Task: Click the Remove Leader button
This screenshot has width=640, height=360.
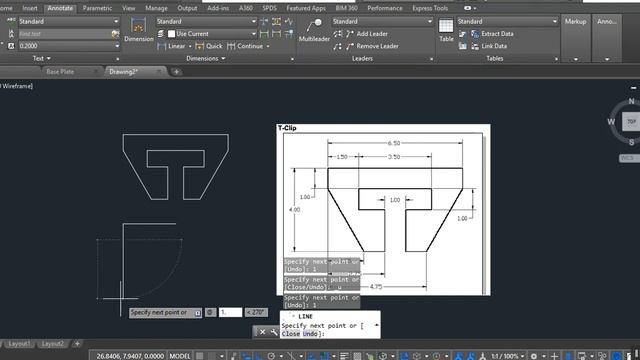Action: [x=372, y=46]
